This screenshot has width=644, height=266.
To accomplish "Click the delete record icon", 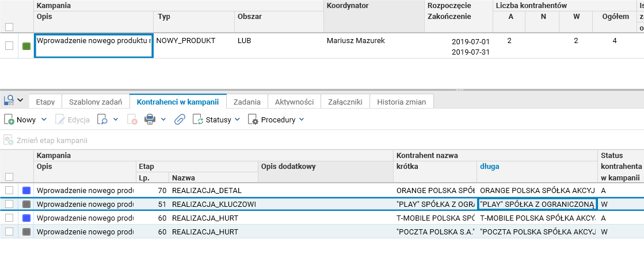I will point(132,119).
